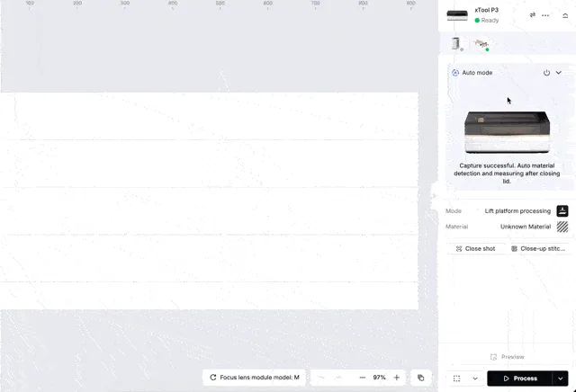This screenshot has height=392, width=576.
Task: Select the air purifier accessory icon
Action: (x=456, y=43)
